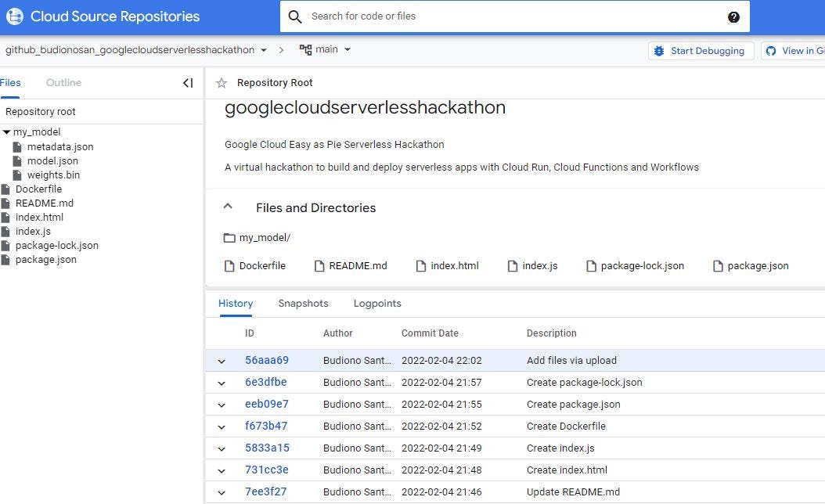Click the Cloud Source Repositories logo icon
The height and width of the screenshot is (504, 825).
point(15,16)
